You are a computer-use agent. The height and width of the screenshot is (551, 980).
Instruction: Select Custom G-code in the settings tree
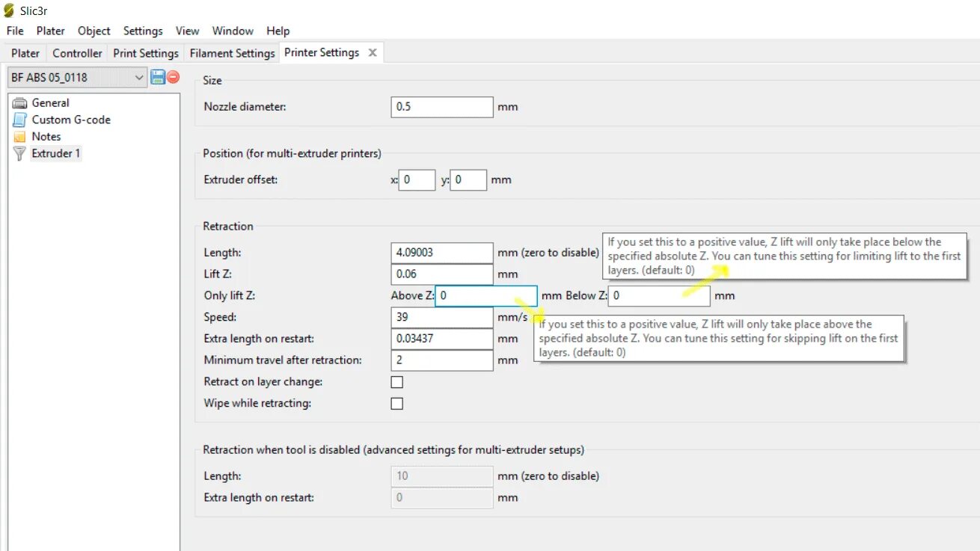71,120
